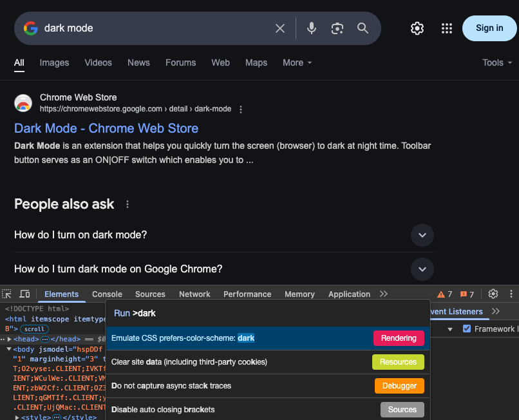
Task: Open the Sources panel tab
Action: [150, 294]
